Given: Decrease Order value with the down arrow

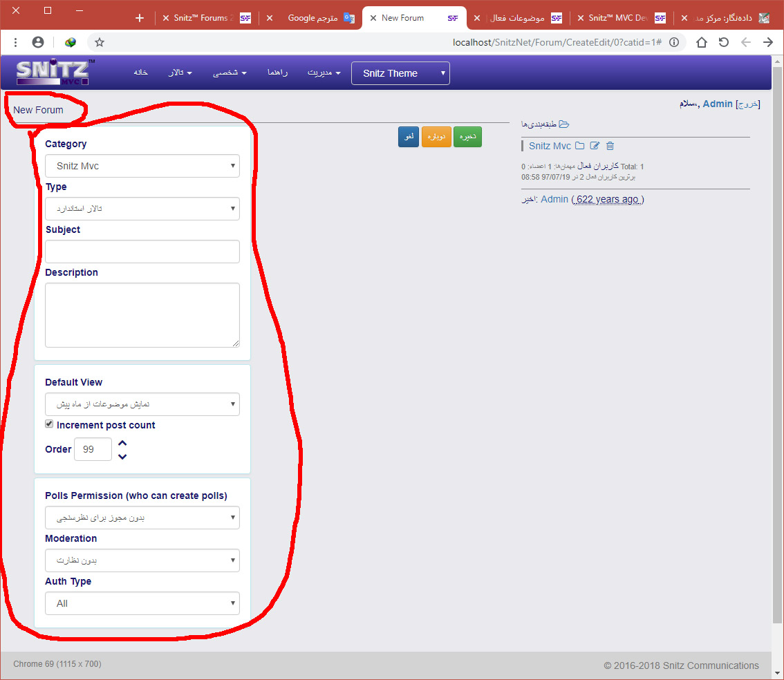Looking at the screenshot, I should coord(122,456).
